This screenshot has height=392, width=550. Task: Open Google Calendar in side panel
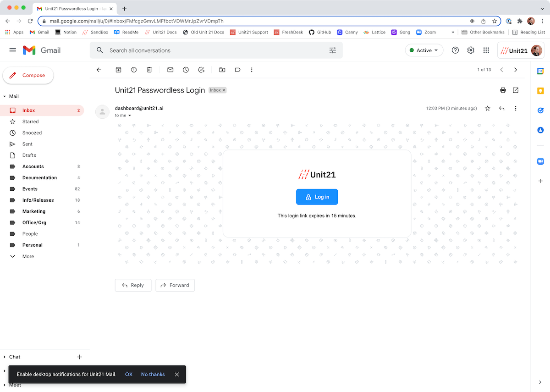pyautogui.click(x=540, y=71)
